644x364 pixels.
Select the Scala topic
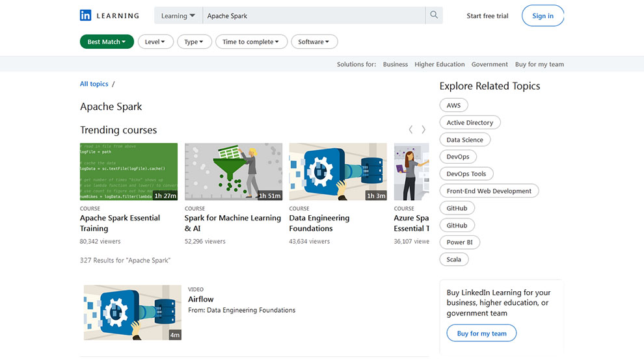454,259
